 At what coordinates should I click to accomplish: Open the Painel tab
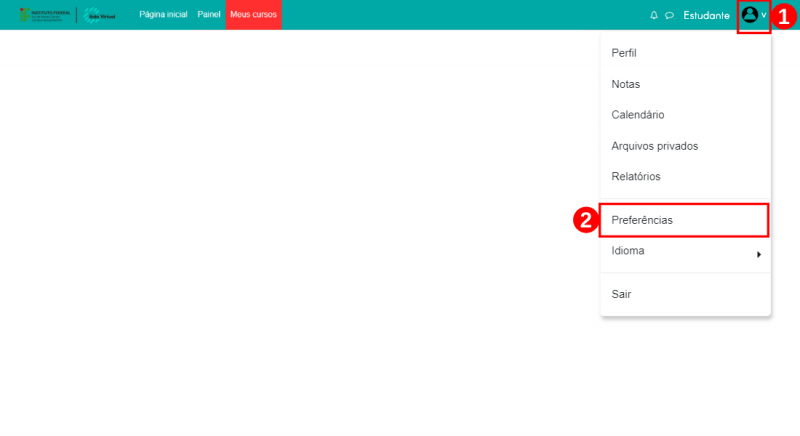pyautogui.click(x=209, y=14)
